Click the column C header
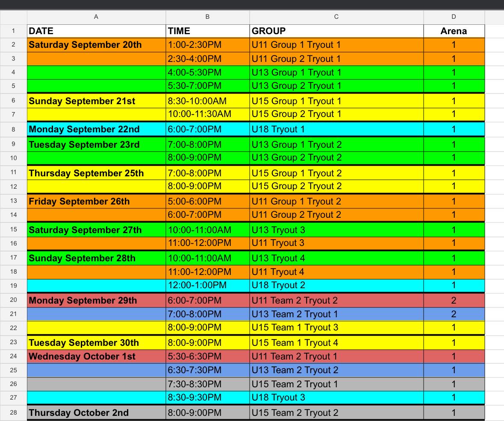 pyautogui.click(x=336, y=17)
